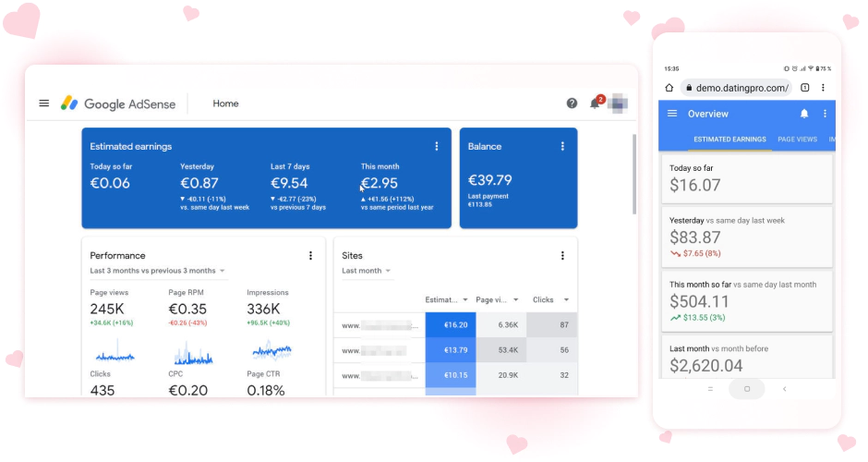Click the €0.20 CPC value

click(x=187, y=390)
